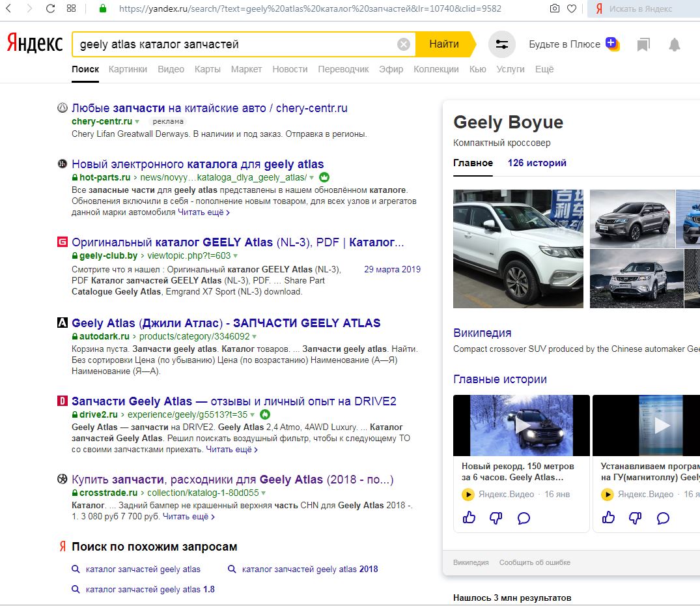Expand the autodark.ru URL dropdown arrow
The height and width of the screenshot is (606, 700).
click(255, 336)
